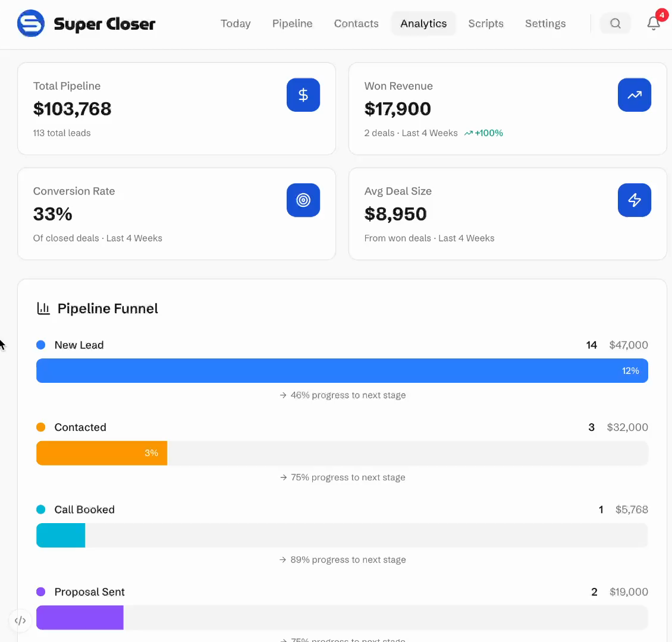Viewport: 672px width, 642px height.
Task: Click the Super Closer brand name
Action: pyautogui.click(x=105, y=24)
